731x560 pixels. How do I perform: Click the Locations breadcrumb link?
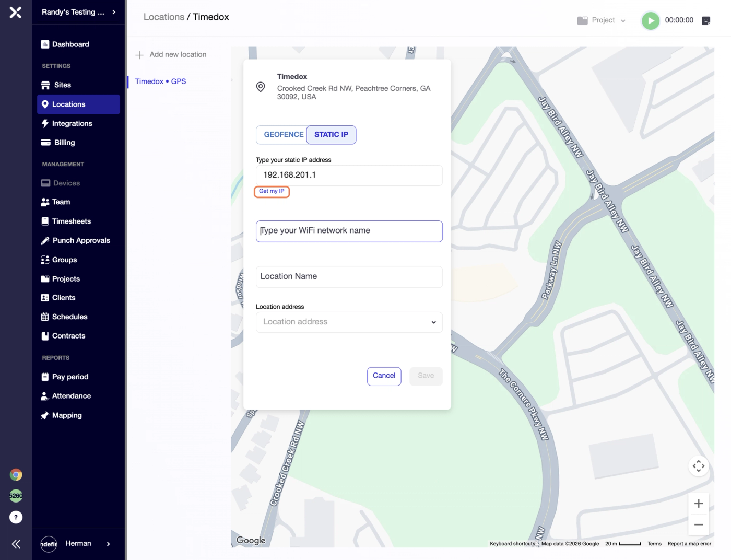click(164, 17)
